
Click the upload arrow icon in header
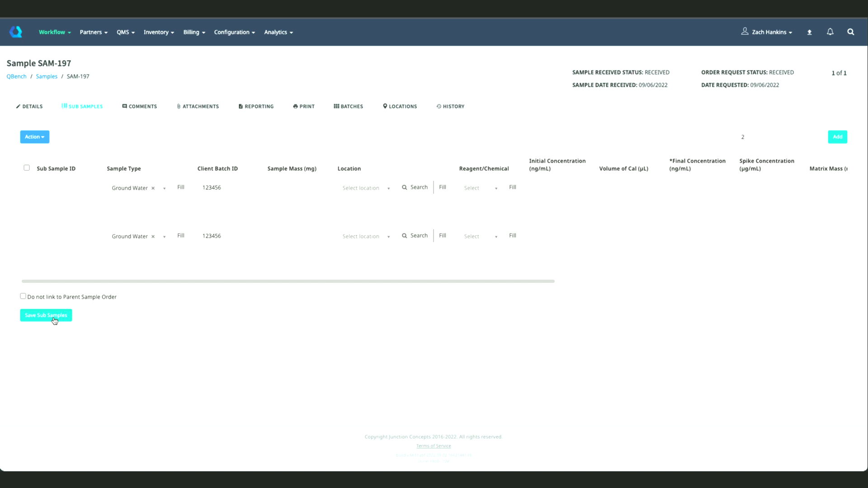click(x=809, y=32)
